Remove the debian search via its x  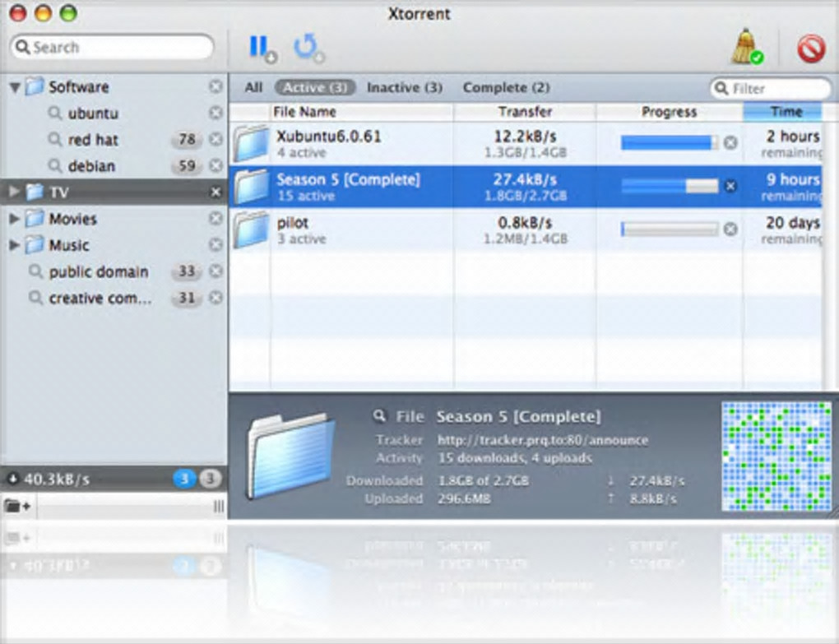click(216, 165)
